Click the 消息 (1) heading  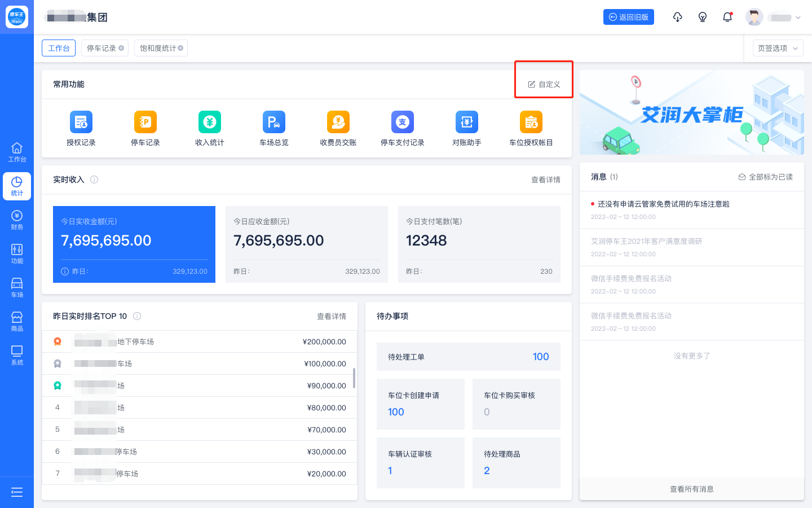pos(604,177)
